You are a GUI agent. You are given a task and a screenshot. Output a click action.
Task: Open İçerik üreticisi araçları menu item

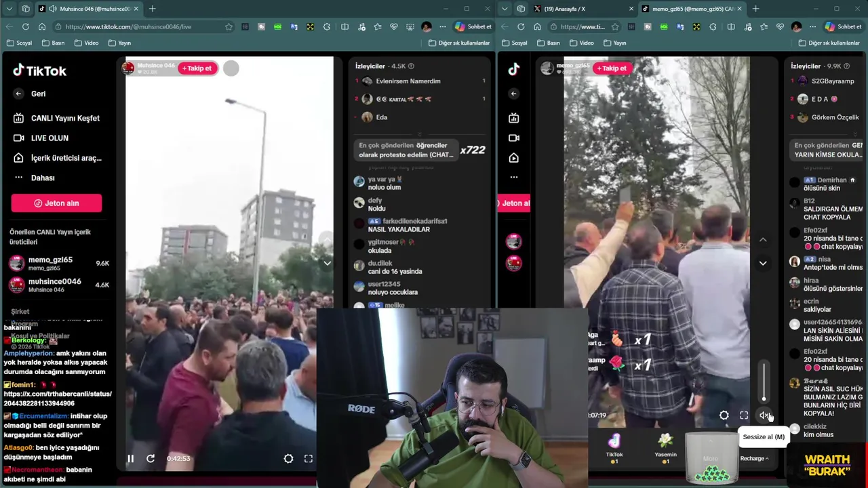pyautogui.click(x=57, y=158)
